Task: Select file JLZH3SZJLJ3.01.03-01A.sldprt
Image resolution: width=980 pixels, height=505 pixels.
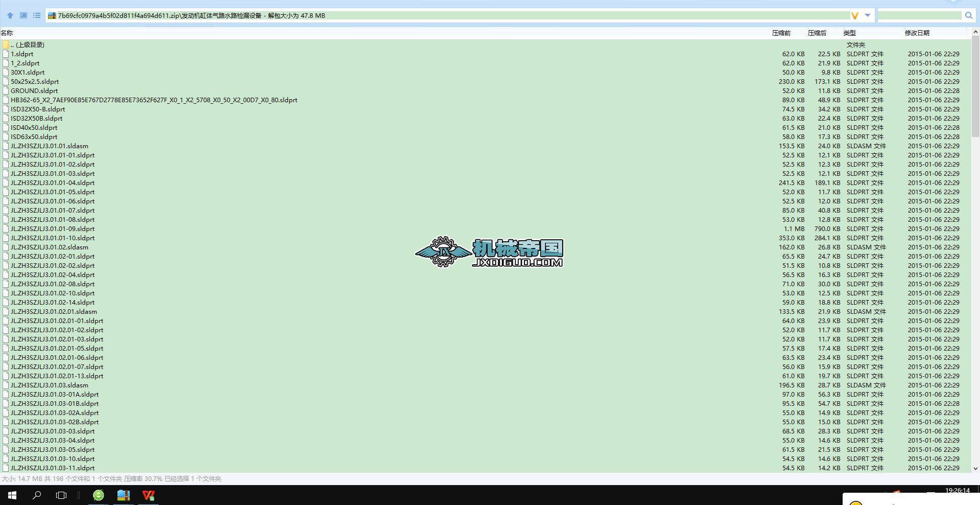Action: coord(55,395)
